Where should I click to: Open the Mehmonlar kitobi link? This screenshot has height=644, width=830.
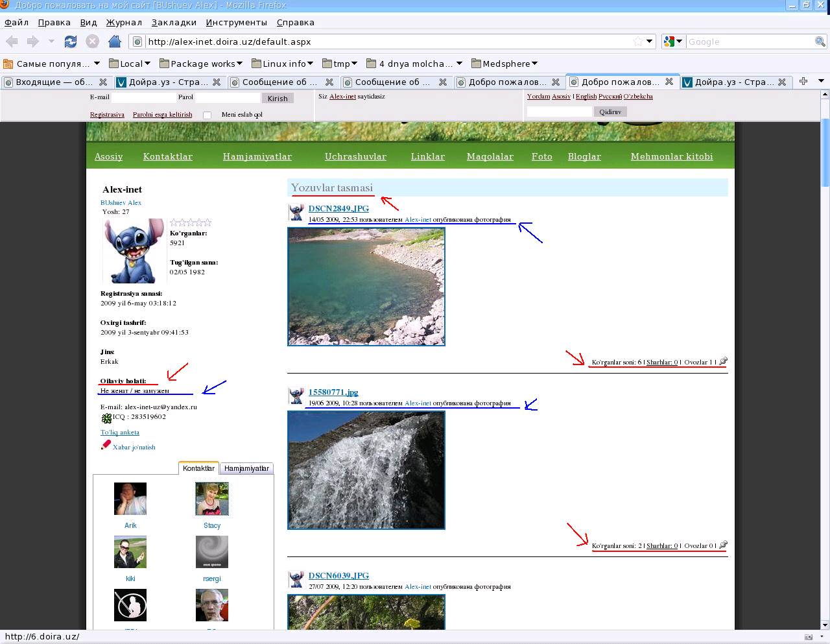(x=671, y=156)
